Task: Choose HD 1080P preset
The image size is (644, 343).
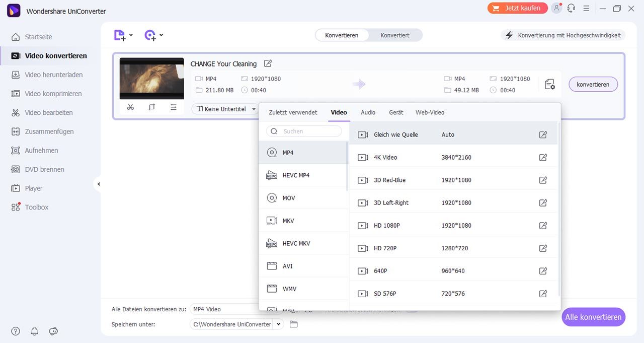Action: tap(453, 225)
